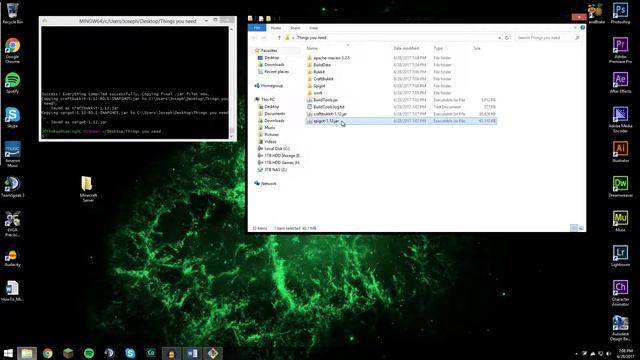
Task: Click the Explorer help question mark icon
Action: click(x=582, y=28)
